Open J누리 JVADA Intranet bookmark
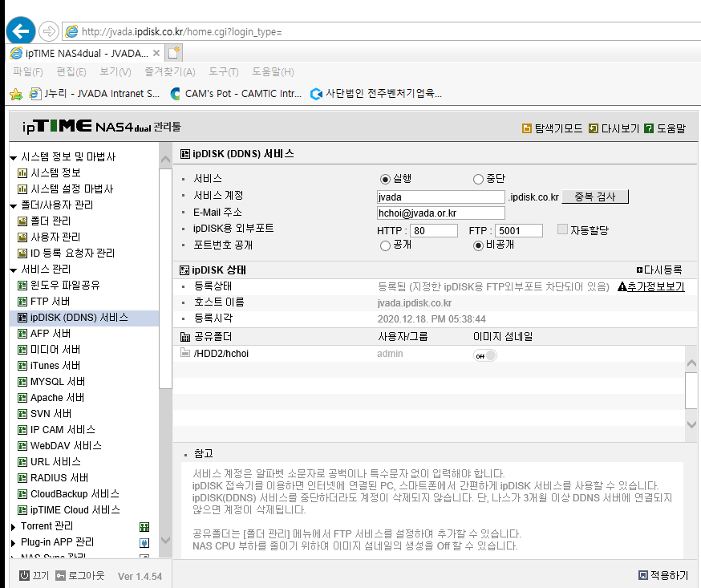 coord(95,93)
